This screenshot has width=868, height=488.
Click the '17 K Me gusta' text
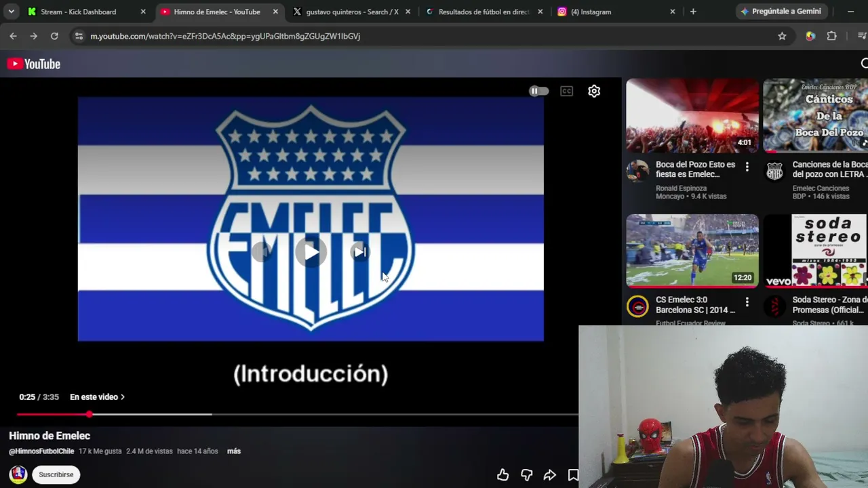click(x=100, y=451)
